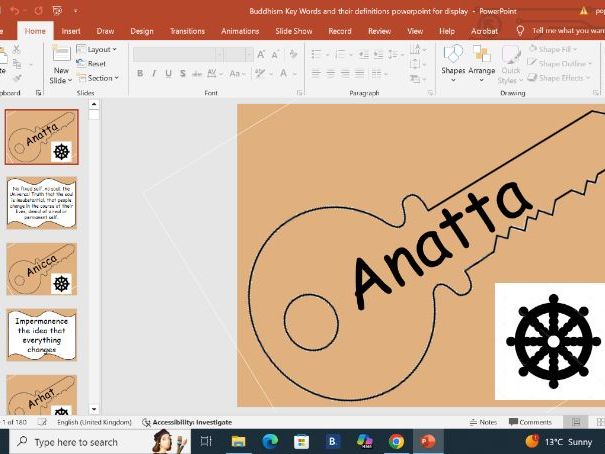This screenshot has height=454, width=605.
Task: Toggle underline formatting
Action: [x=167, y=73]
